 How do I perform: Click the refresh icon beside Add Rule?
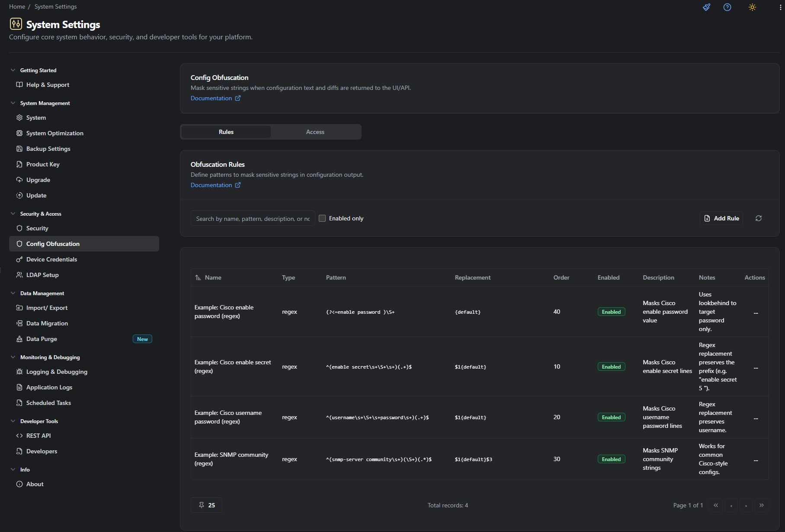(759, 218)
